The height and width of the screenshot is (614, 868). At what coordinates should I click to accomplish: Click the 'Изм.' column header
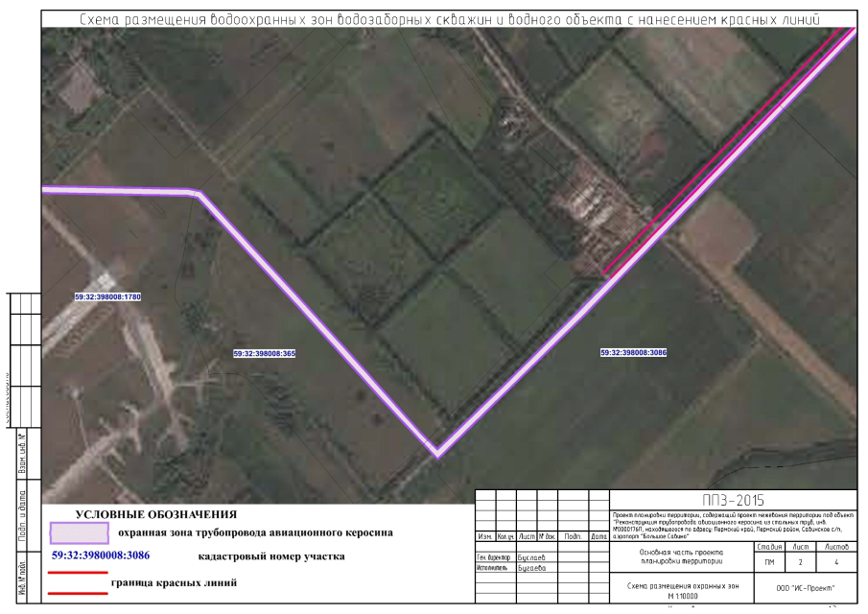tap(485, 536)
